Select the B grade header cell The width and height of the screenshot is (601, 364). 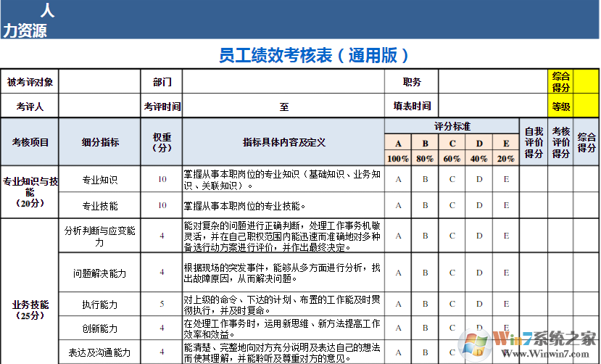tap(425, 143)
